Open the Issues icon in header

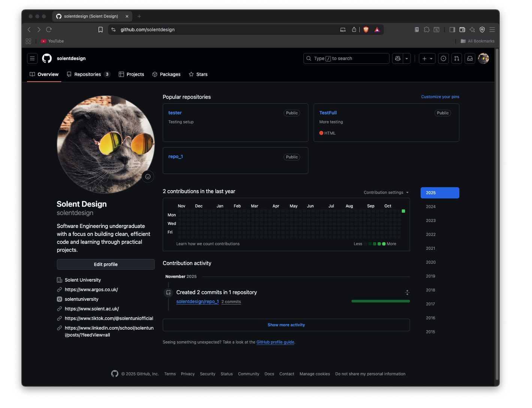pyautogui.click(x=444, y=58)
